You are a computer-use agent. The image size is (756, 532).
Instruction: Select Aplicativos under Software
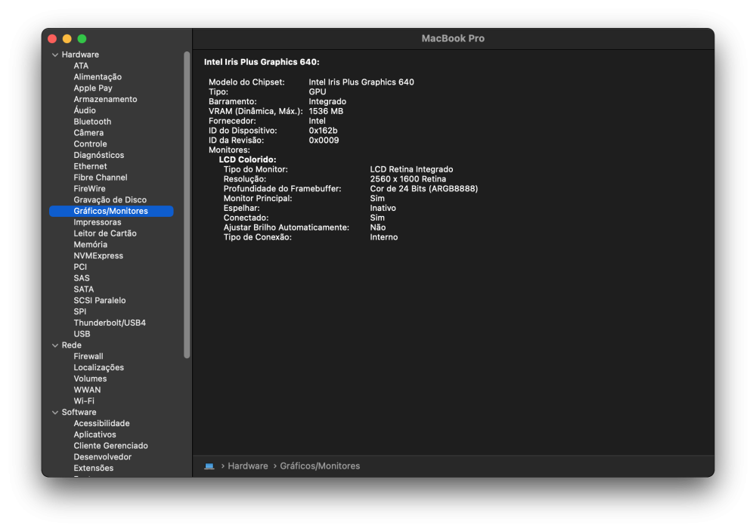pos(95,435)
